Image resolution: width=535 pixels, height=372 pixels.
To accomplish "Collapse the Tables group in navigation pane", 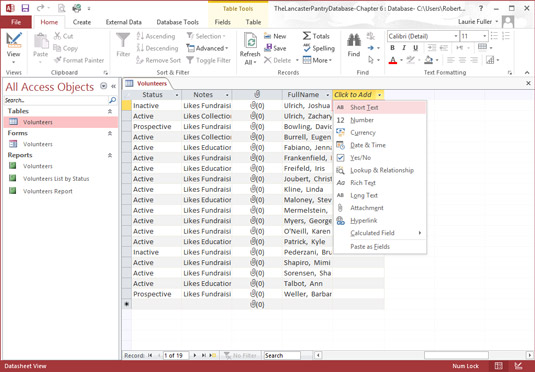I will point(110,111).
